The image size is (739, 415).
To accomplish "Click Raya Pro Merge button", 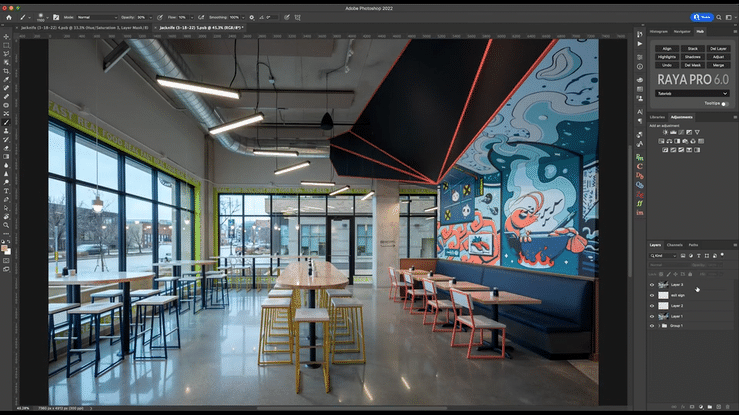I will (x=718, y=65).
